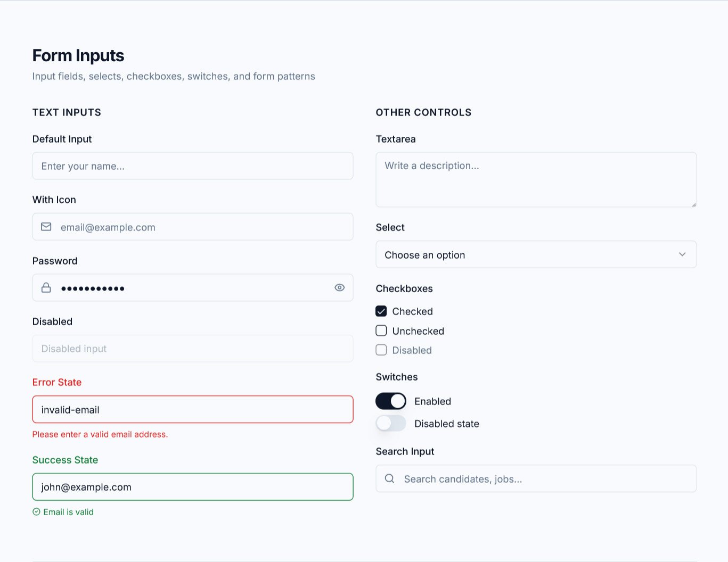Image resolution: width=728 pixels, height=562 pixels.
Task: Focus the Enter your name input
Action: click(193, 166)
